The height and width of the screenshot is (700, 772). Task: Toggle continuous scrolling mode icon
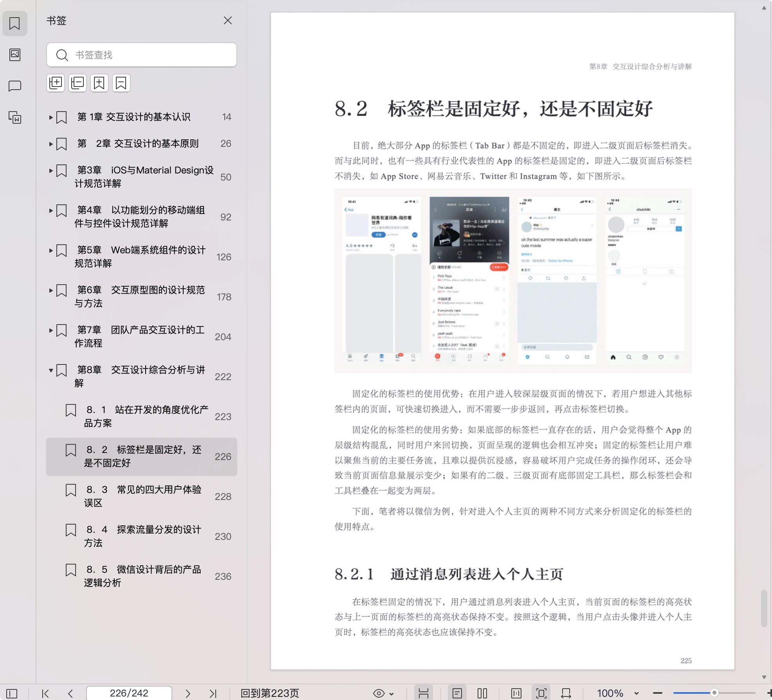pyautogui.click(x=424, y=693)
